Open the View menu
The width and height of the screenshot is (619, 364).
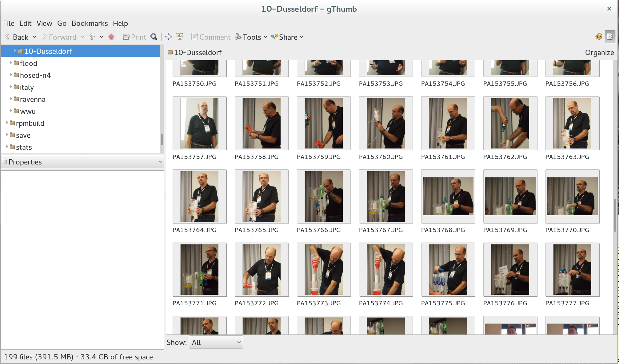pos(44,23)
